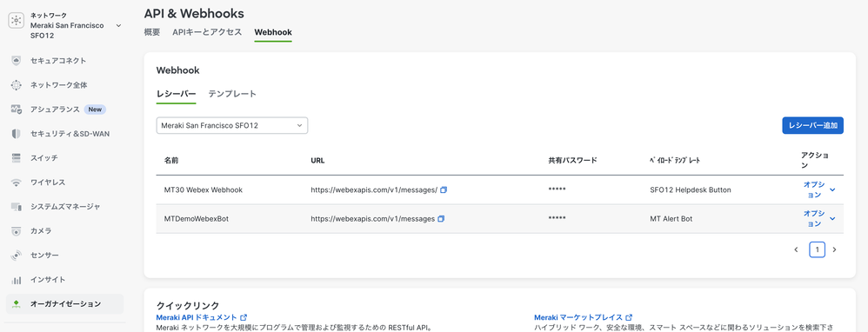This screenshot has width=868, height=332.
Task: Switch to the 概要 tab
Action: (152, 32)
